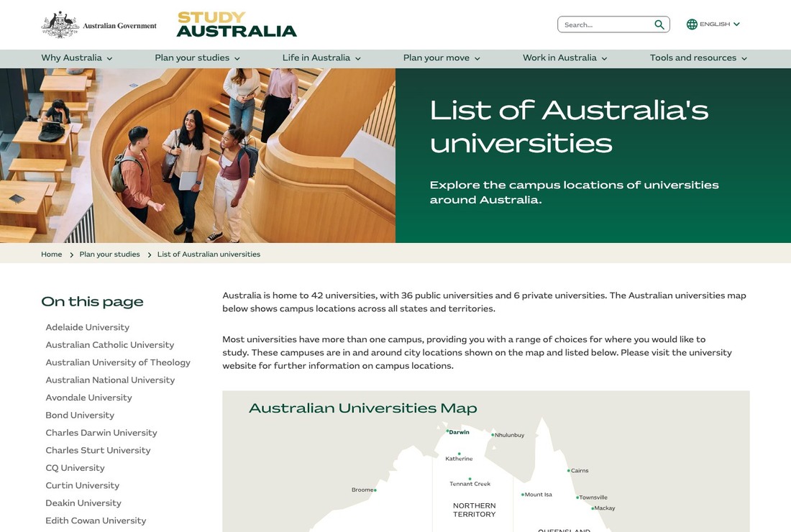The height and width of the screenshot is (532, 791).
Task: Jump to Charles Darwin University section
Action: [101, 434]
